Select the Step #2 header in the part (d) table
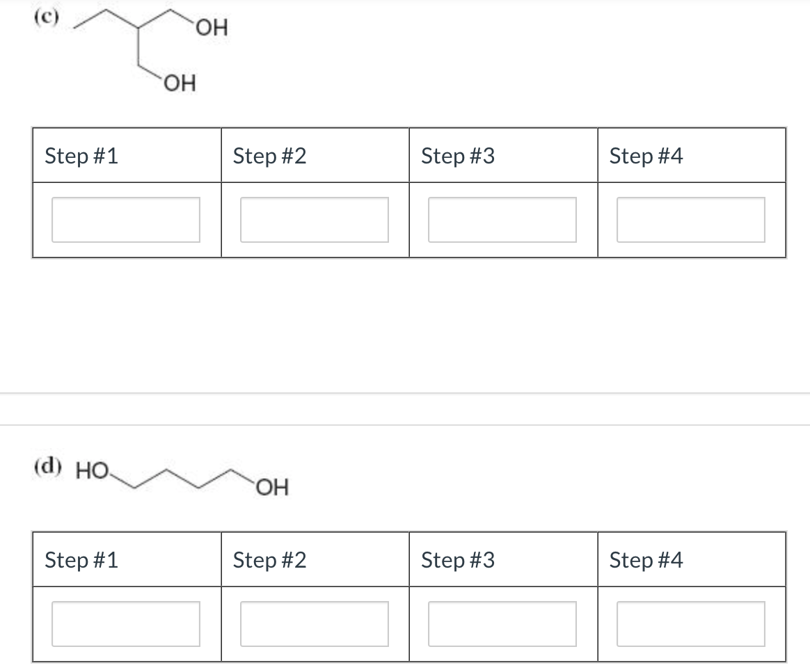 click(269, 559)
